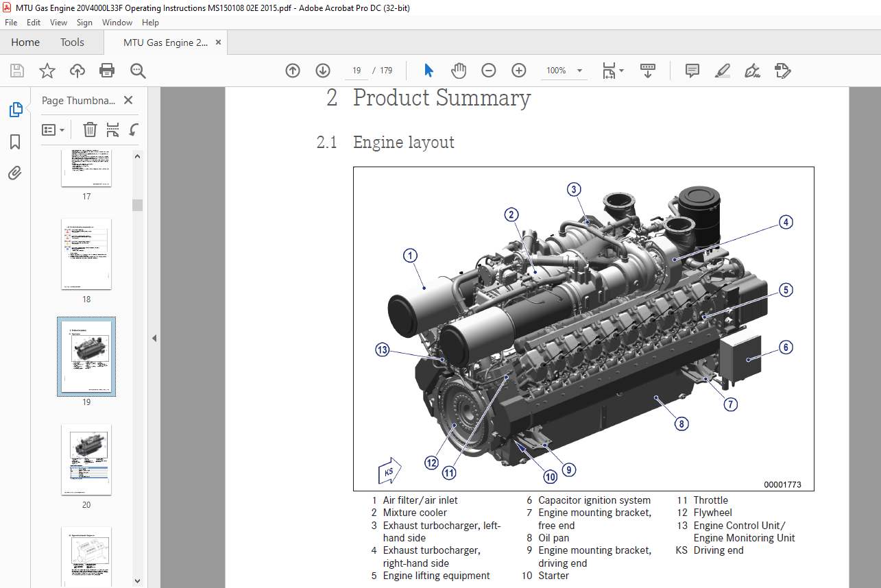This screenshot has width=881, height=588.
Task: Click the thumbnails scroll down arrow
Action: pos(138,581)
